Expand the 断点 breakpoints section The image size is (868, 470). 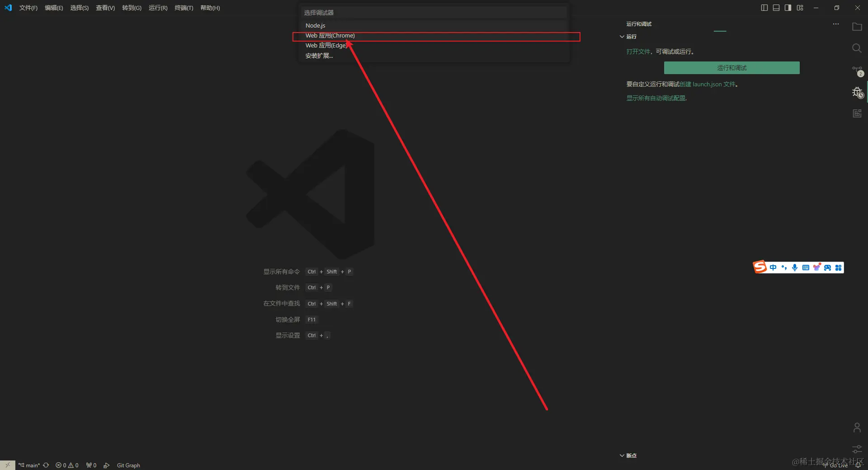pyautogui.click(x=628, y=456)
